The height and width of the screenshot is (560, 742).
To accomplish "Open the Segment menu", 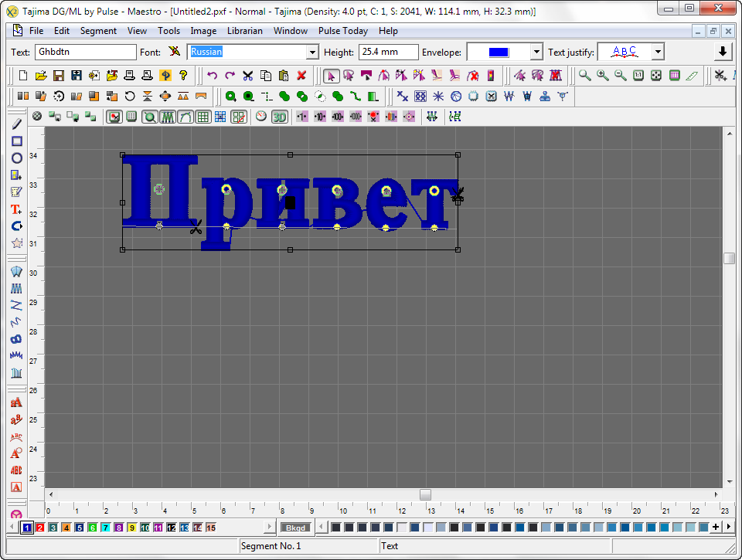I will (98, 31).
